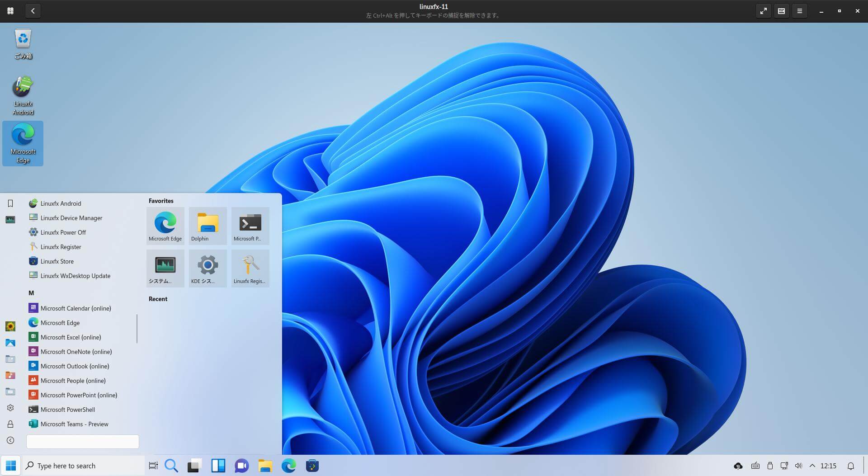The width and height of the screenshot is (868, 476).
Task: Open KDE system settings favorite tile
Action: pos(208,268)
